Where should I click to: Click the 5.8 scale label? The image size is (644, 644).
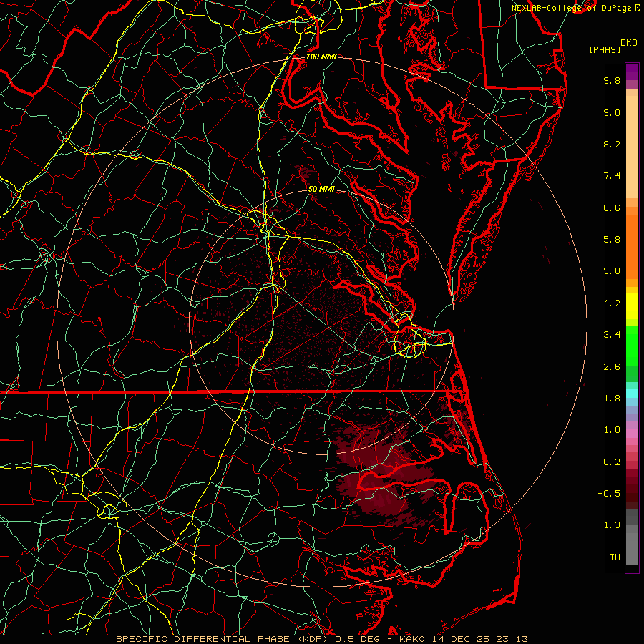pyautogui.click(x=612, y=240)
